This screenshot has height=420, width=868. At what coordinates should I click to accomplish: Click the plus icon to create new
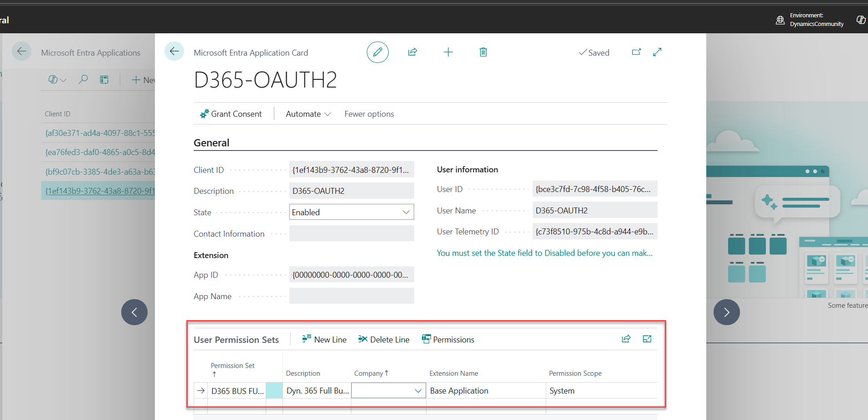448,52
